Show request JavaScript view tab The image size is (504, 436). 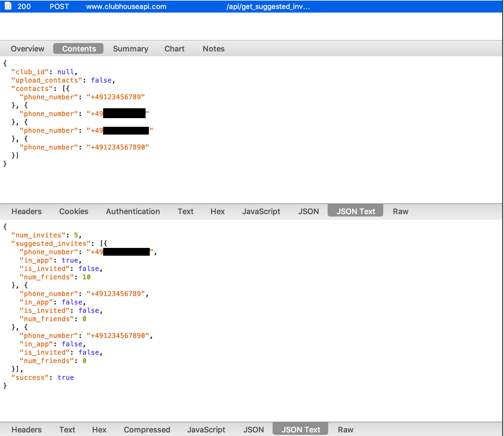point(261,211)
